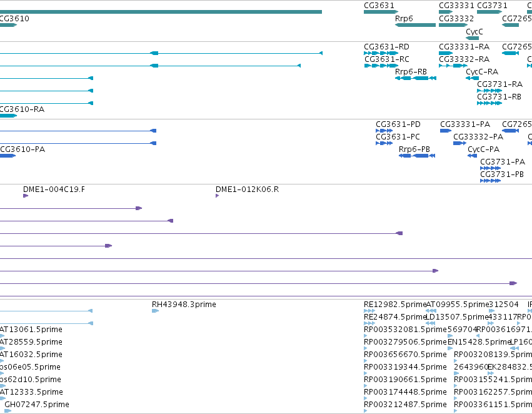Select protein CG3731-PB
532x414 pixels.
[x=502, y=174]
